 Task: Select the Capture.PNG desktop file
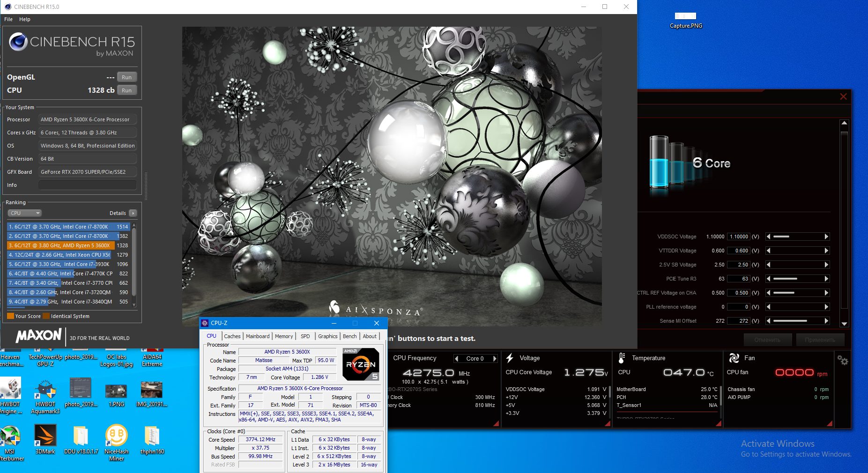click(686, 21)
